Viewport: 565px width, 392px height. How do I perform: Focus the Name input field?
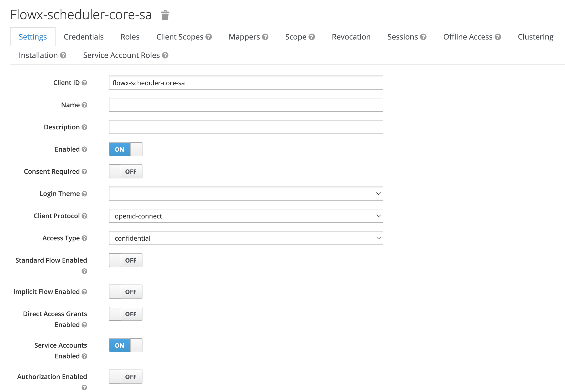(x=246, y=105)
